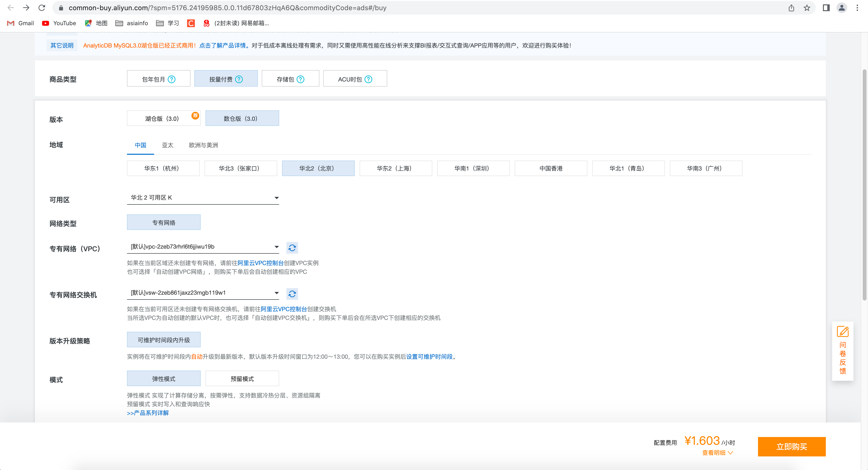The height and width of the screenshot is (470, 868).
Task: Select region 中国香港
Action: click(x=551, y=169)
